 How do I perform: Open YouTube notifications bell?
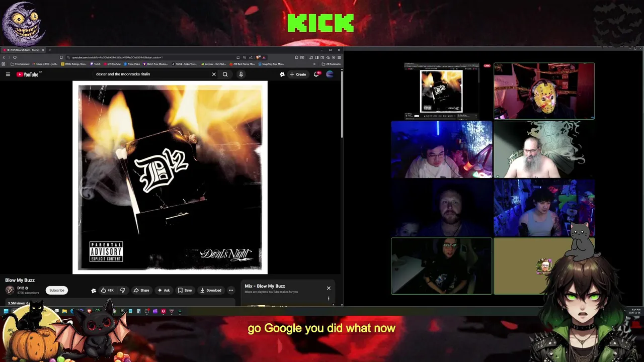point(316,74)
